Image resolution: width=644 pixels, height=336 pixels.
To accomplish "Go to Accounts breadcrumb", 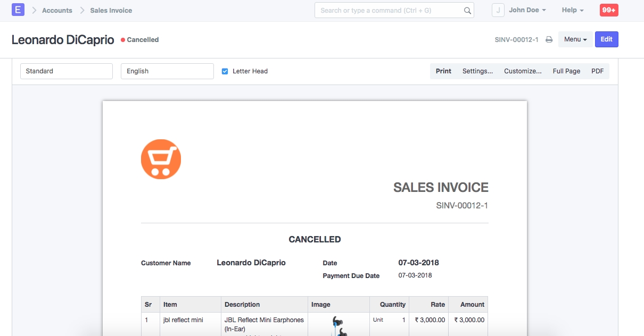I will click(x=57, y=10).
